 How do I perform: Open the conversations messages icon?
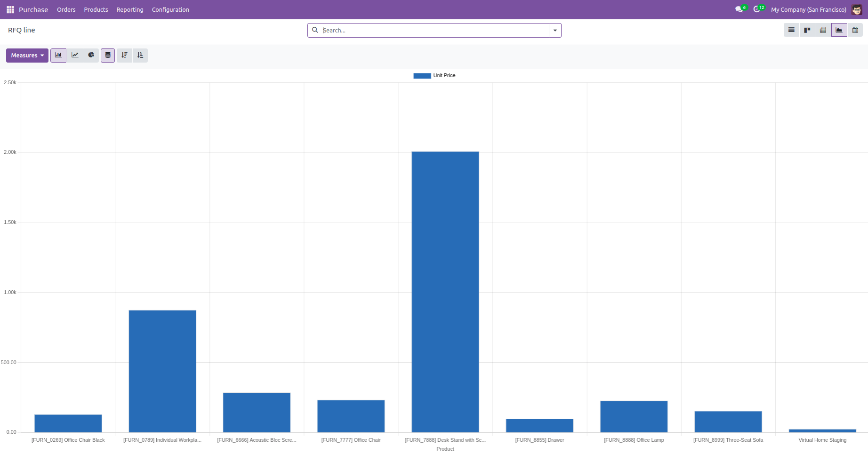(x=740, y=9)
